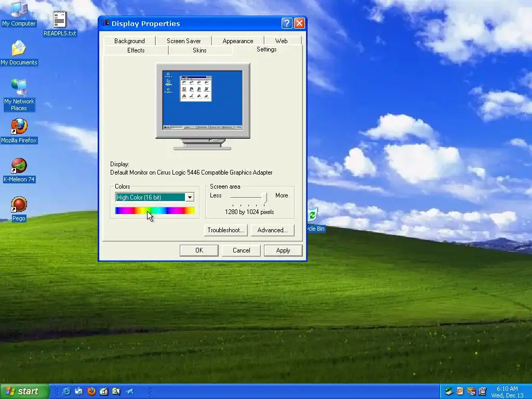The height and width of the screenshot is (399, 532).
Task: Select the Mozilla Firefox desktop shortcut
Action: pyautogui.click(x=19, y=131)
